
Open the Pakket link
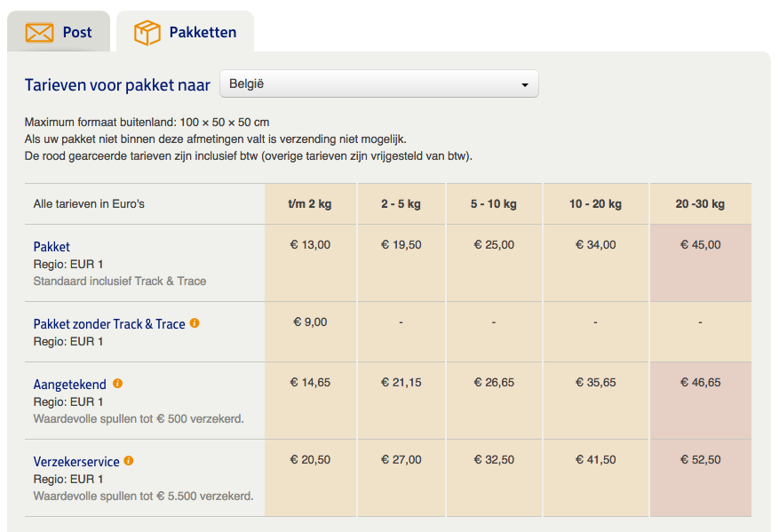52,247
